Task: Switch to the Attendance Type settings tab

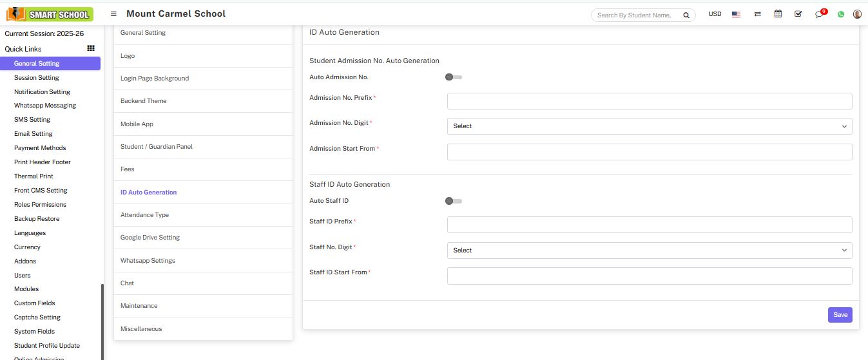Action: tap(145, 215)
